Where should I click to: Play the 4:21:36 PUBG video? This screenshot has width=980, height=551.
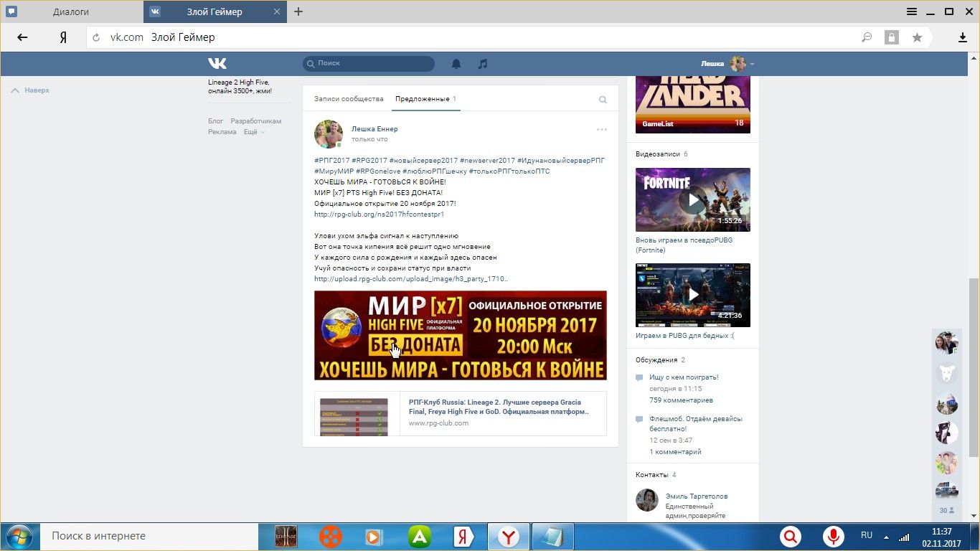(693, 295)
